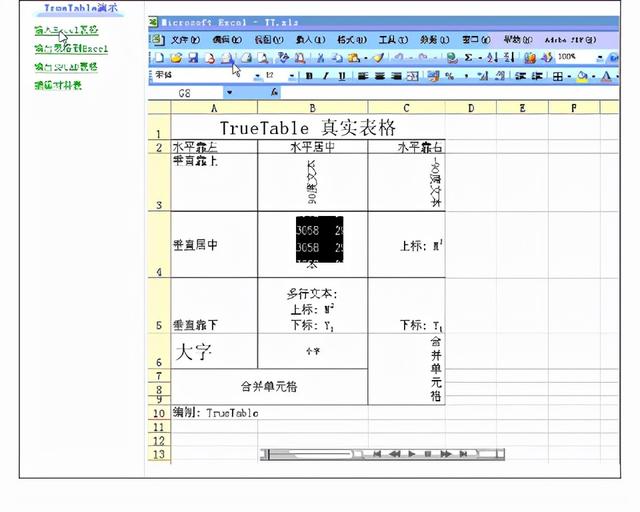Select the Format Painter brush
This screenshot has width=640, height=512.
[378, 58]
